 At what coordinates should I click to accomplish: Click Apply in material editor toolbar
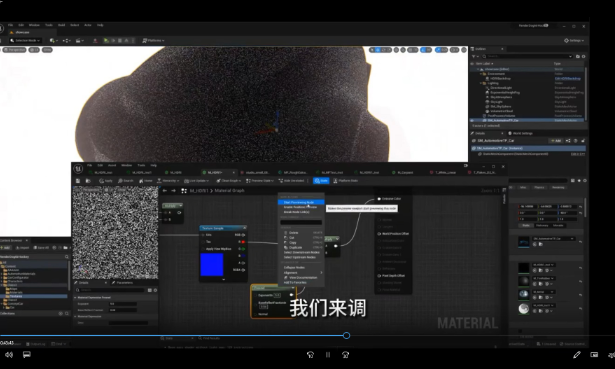click(106, 181)
